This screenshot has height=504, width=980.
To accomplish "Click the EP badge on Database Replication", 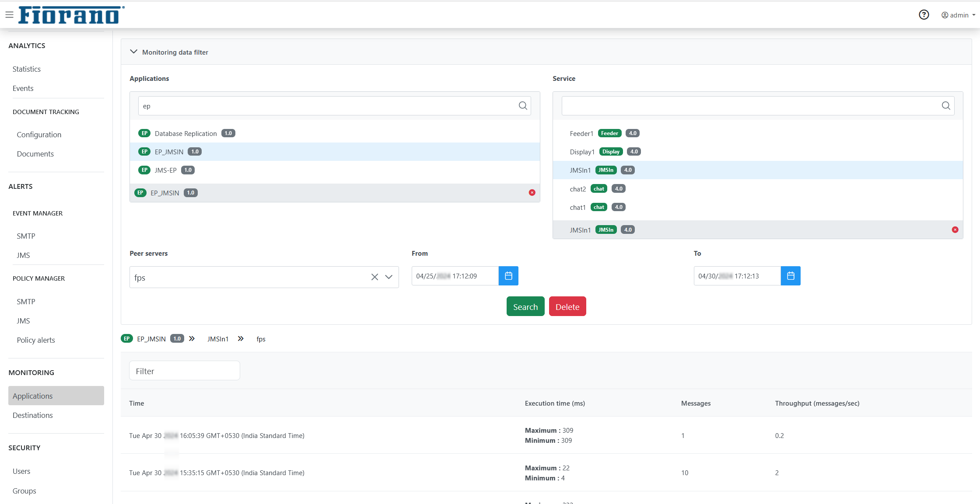I will pyautogui.click(x=144, y=133).
